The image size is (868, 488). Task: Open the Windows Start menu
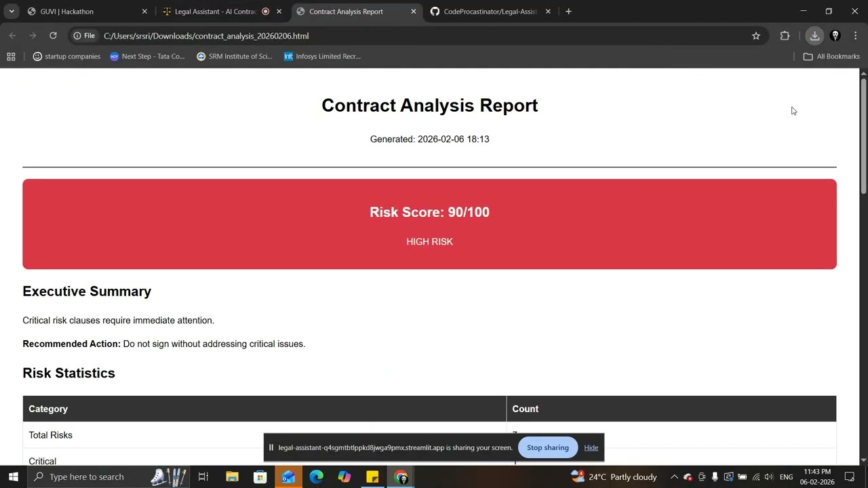(x=13, y=476)
